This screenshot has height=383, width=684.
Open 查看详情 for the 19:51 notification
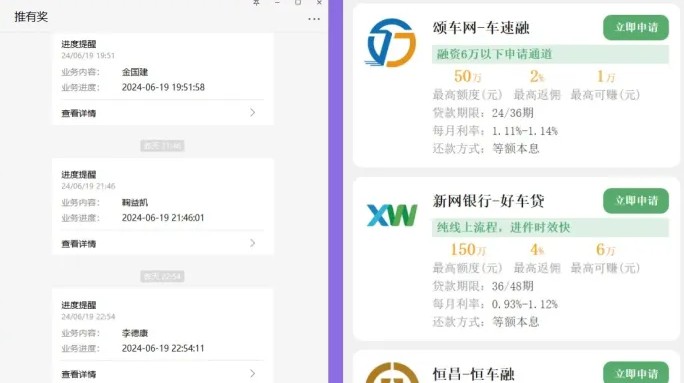[x=79, y=113]
